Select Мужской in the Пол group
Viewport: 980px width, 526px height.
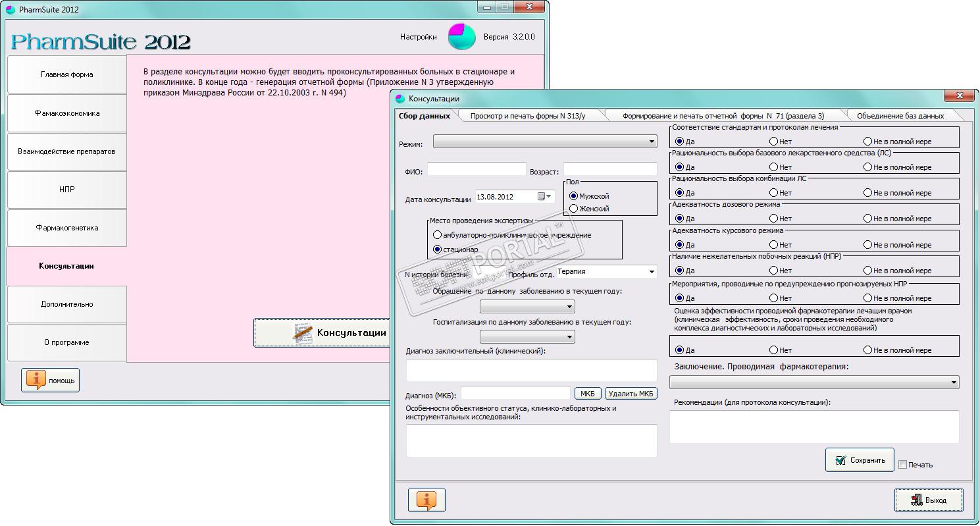574,196
